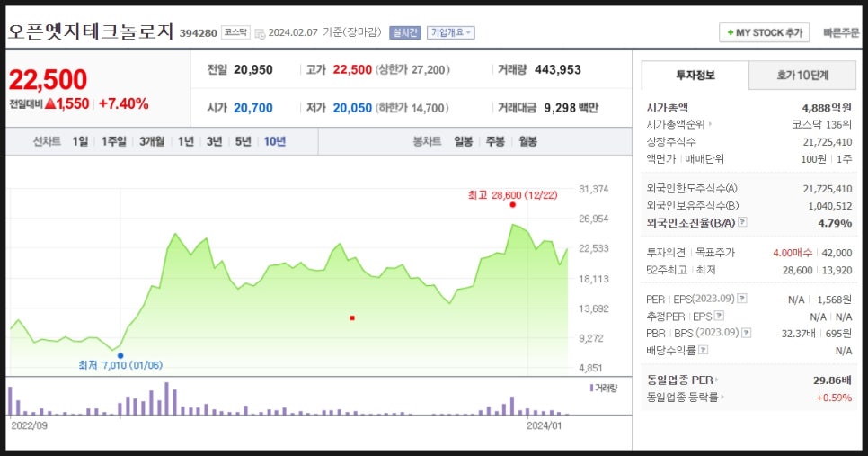Show the 일봉 candlestick chart
The image size is (868, 456).
click(464, 142)
